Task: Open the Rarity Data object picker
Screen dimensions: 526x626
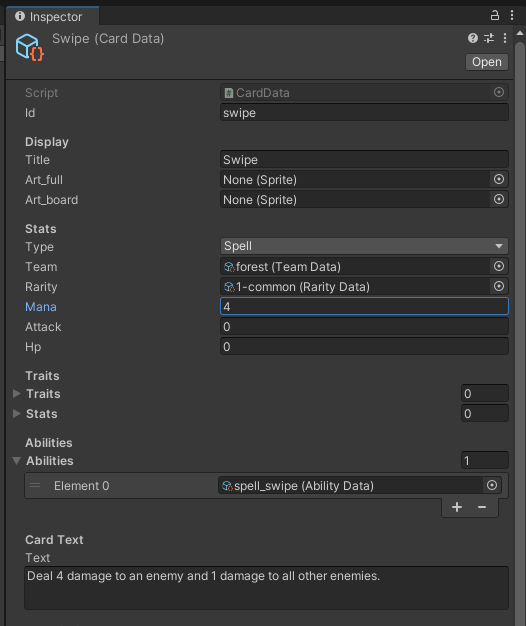Action: 499,286
